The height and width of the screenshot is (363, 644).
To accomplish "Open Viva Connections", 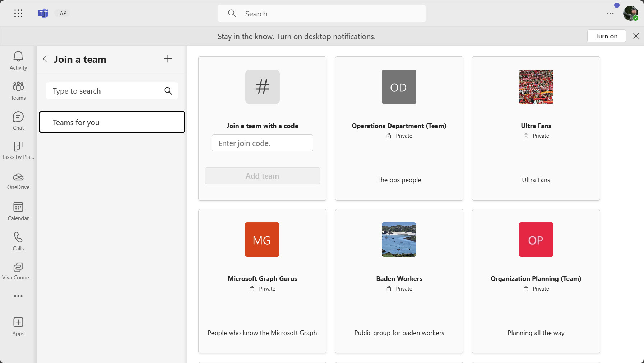I will coord(18,271).
